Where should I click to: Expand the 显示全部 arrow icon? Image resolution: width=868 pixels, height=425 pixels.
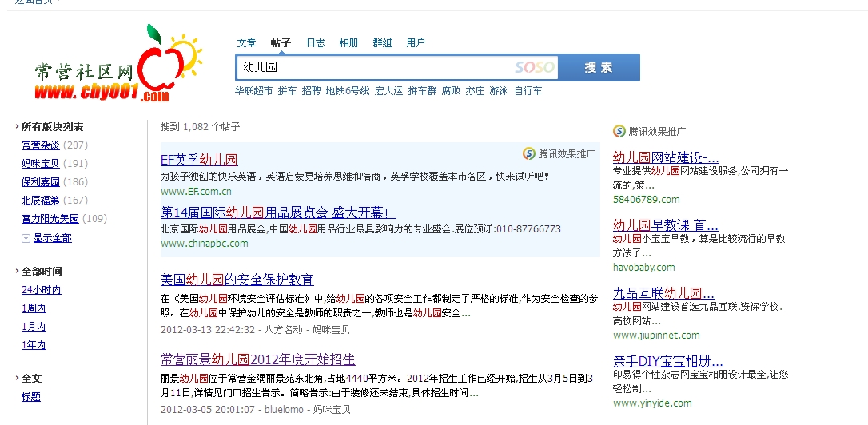coord(26,239)
